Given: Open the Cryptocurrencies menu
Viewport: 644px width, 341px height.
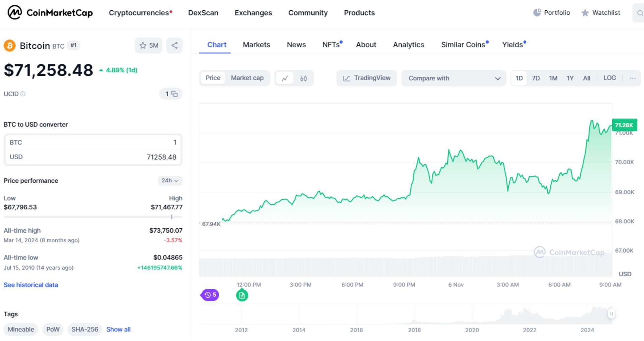Looking at the screenshot, I should coord(139,13).
